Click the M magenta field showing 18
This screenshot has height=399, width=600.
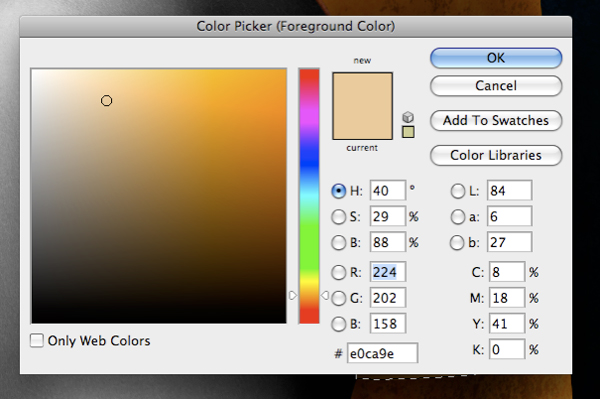[x=507, y=298]
